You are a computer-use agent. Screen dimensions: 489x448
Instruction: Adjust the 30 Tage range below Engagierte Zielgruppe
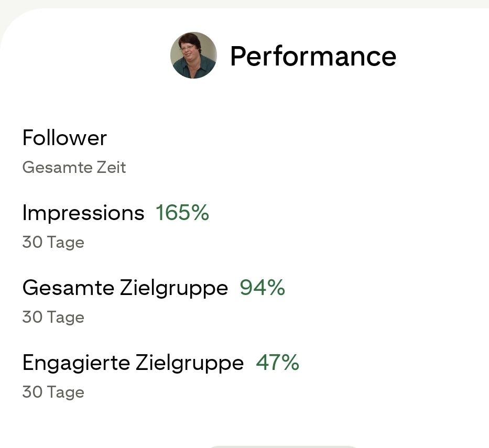(x=53, y=392)
